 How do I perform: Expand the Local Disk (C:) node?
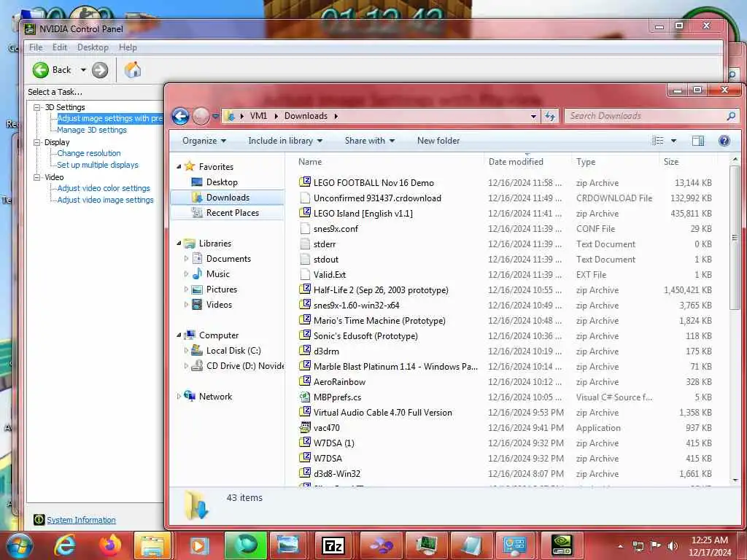pos(186,351)
